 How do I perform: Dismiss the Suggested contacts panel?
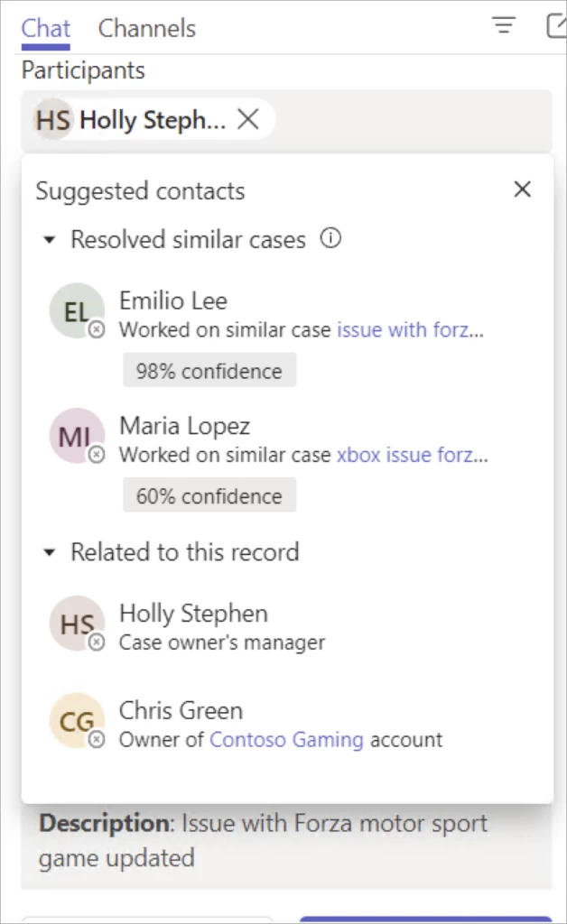pos(522,189)
